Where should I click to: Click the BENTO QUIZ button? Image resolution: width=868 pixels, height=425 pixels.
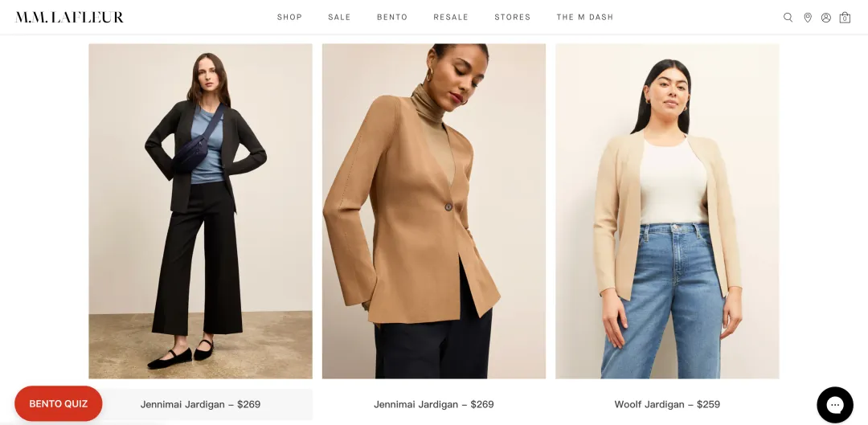tap(58, 403)
